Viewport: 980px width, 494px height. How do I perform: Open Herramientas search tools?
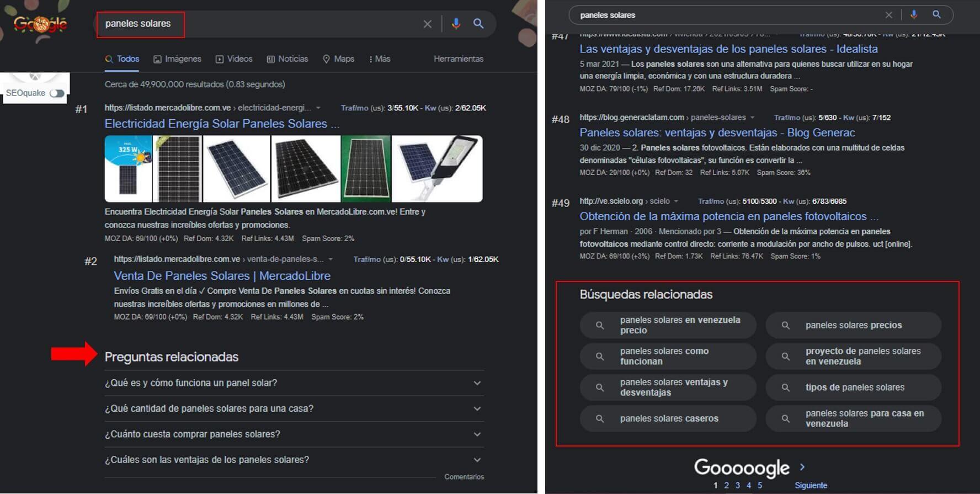click(x=459, y=59)
